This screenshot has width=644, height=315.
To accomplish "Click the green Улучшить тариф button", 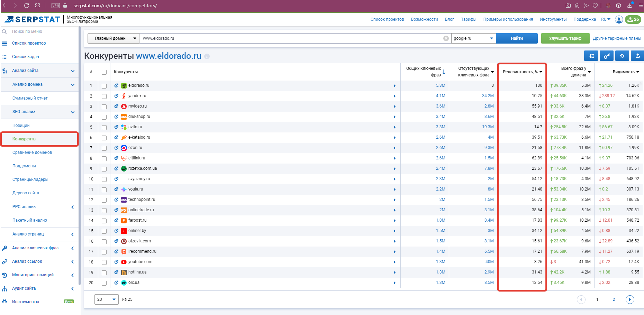I will (565, 38).
